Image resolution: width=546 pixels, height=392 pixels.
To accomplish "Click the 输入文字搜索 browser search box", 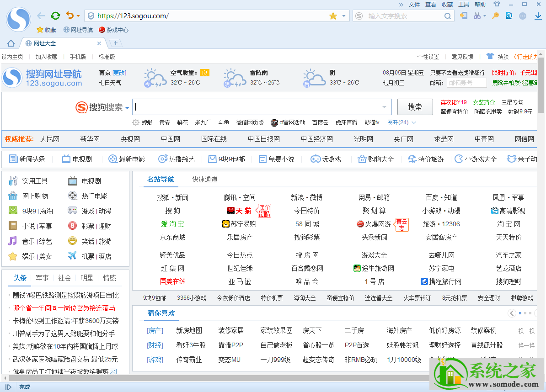I will click(x=404, y=16).
